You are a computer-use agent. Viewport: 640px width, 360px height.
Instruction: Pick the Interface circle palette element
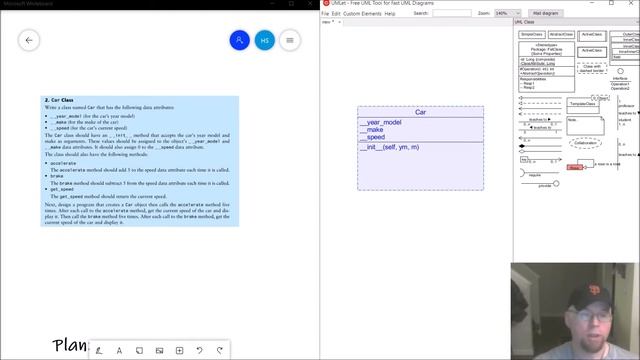pyautogui.click(x=620, y=71)
